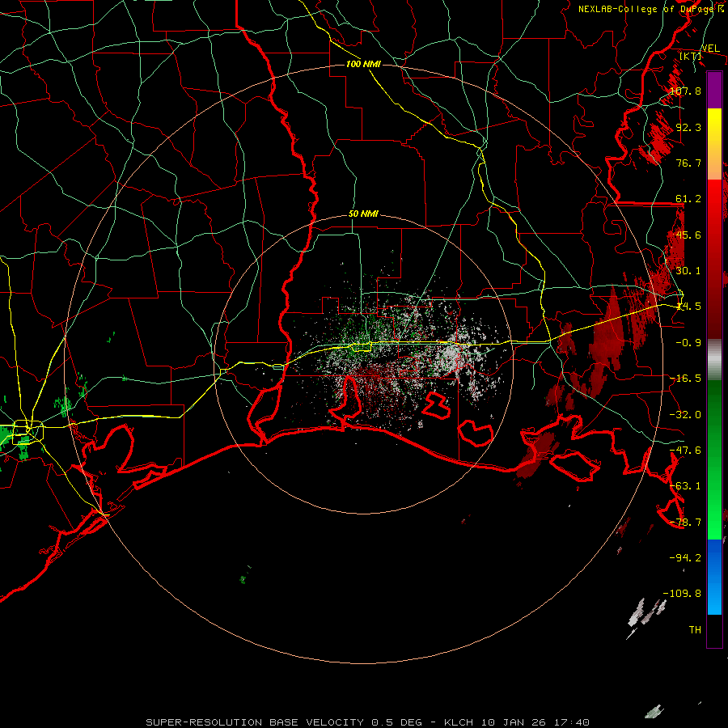Click the 92.3 velocity scale value
Screen dimensions: 728x728
coord(688,127)
